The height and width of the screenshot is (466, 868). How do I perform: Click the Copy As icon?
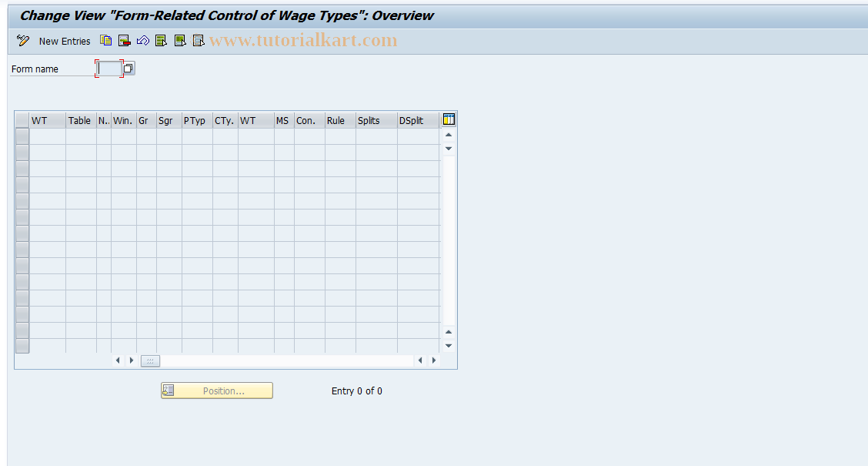coord(105,41)
